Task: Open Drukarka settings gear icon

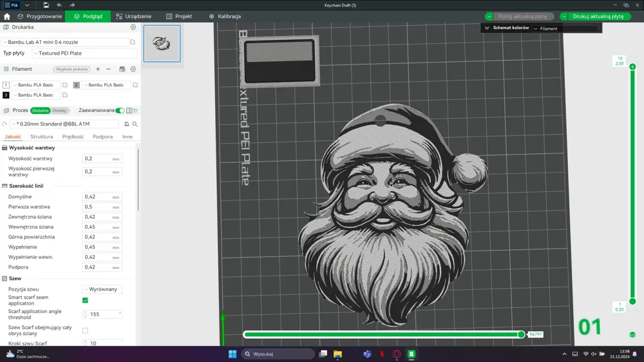Action: (133, 27)
